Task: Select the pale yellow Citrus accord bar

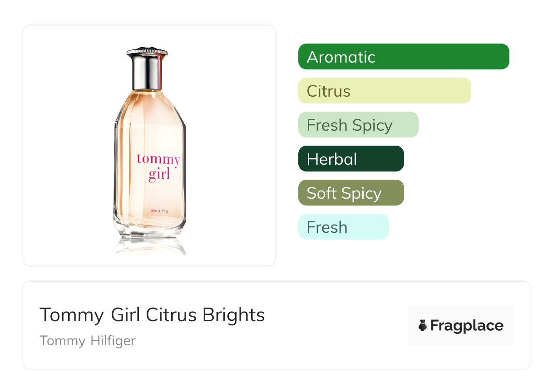Action: coord(384,91)
